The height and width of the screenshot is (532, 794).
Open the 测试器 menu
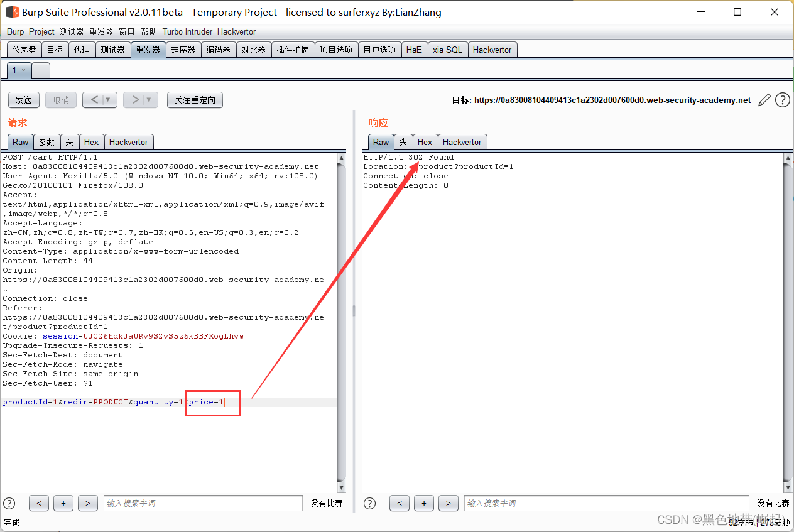(72, 31)
